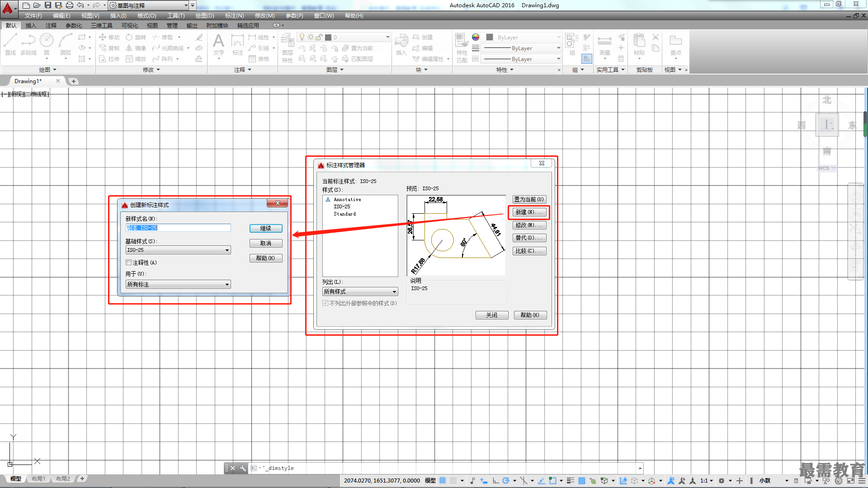Click the Save icon in quick access toolbar
The image size is (868, 488).
(x=48, y=5)
